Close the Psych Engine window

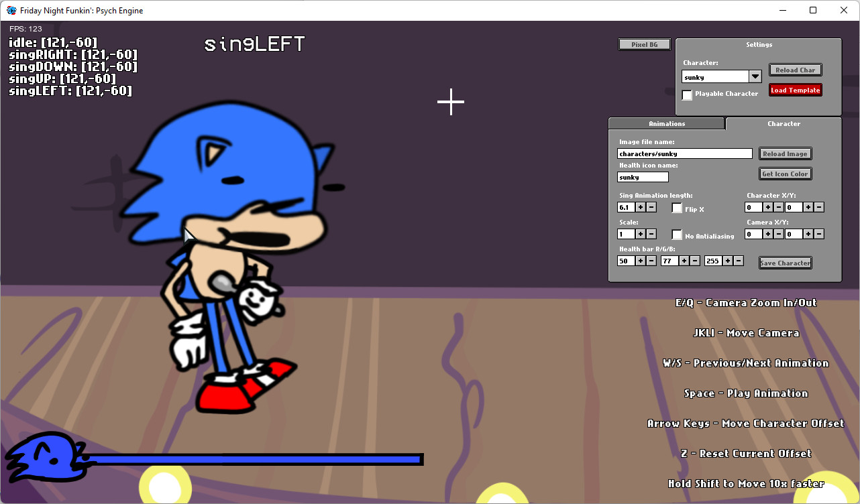coord(844,10)
